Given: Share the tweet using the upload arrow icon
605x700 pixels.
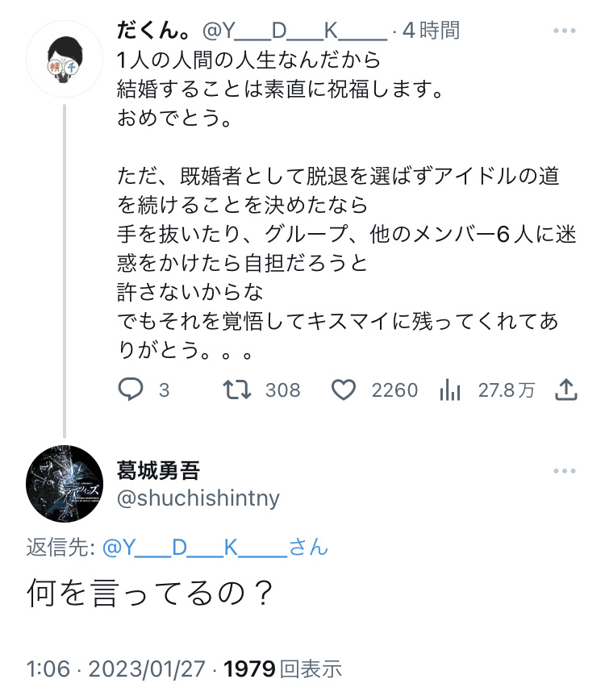Looking at the screenshot, I should (566, 390).
